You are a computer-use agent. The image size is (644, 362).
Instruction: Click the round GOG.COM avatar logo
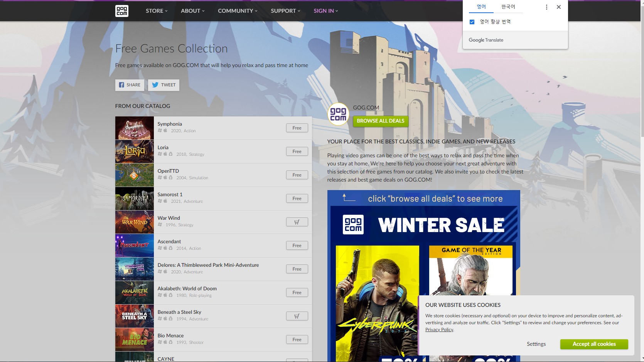pos(338,114)
